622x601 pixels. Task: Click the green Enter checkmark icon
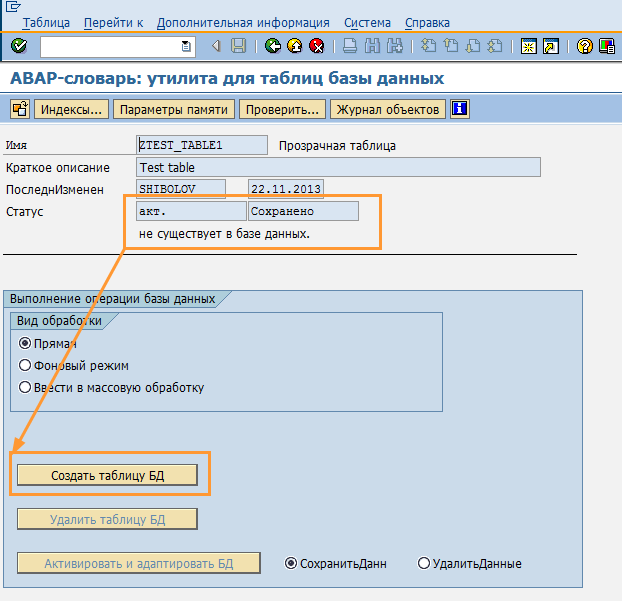[19, 46]
